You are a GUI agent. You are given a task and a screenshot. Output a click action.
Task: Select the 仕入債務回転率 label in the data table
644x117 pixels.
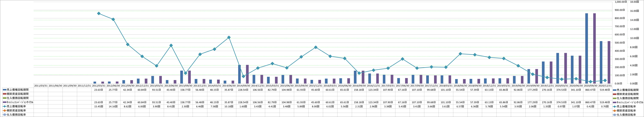click(x=16, y=115)
